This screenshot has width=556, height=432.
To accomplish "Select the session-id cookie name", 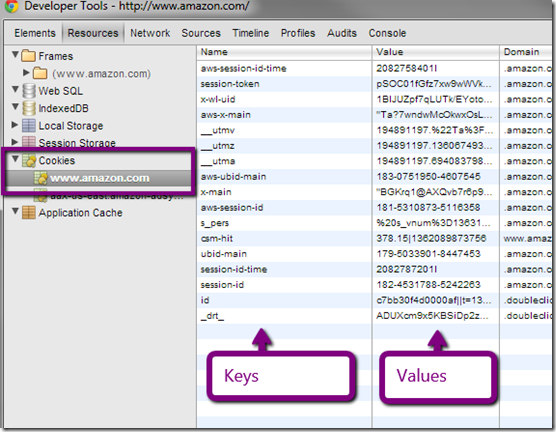I will click(x=222, y=285).
